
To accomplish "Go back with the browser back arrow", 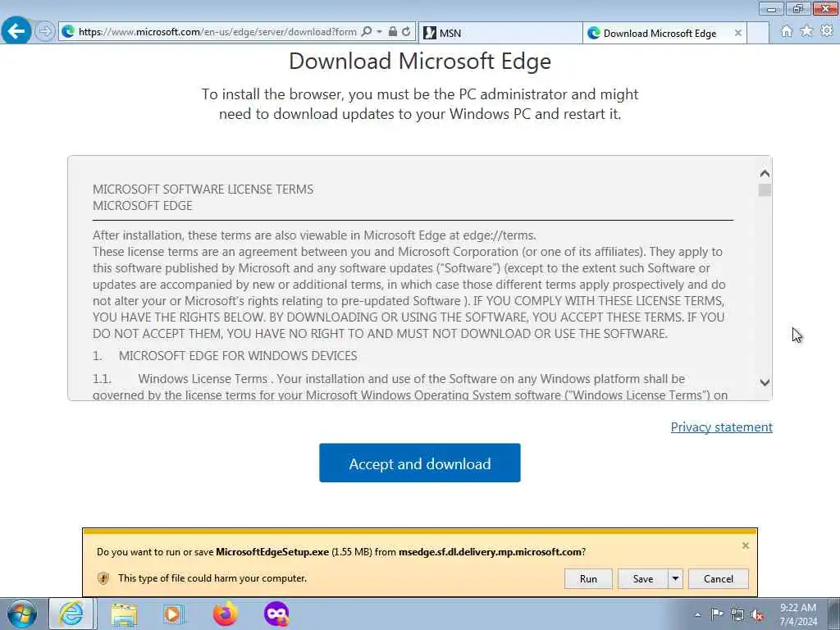I will pyautogui.click(x=16, y=30).
